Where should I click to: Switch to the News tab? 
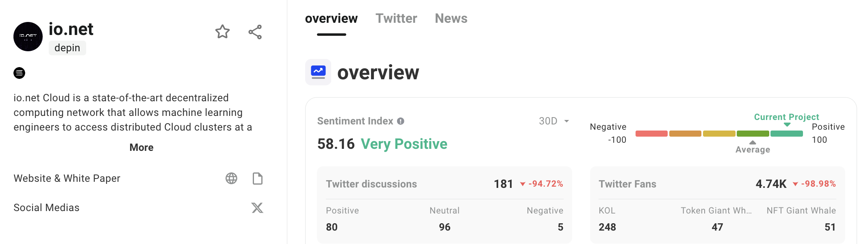pyautogui.click(x=451, y=18)
